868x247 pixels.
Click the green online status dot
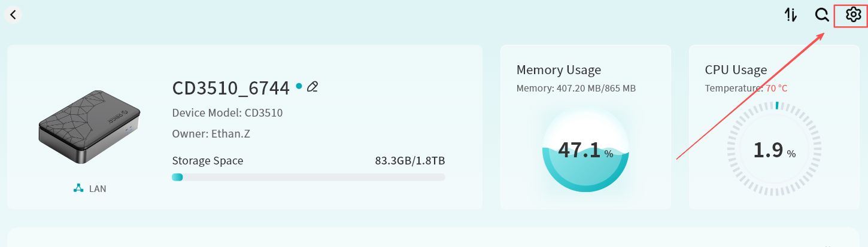299,86
